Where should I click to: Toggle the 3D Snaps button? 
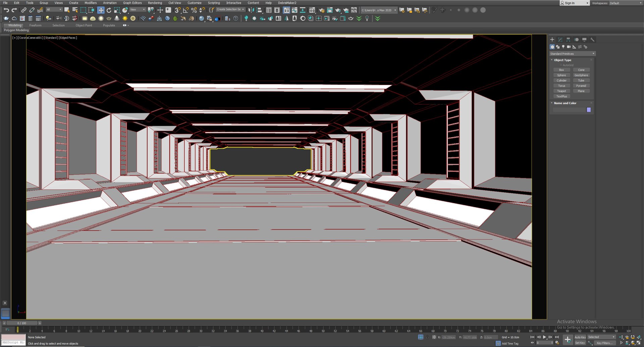click(178, 10)
